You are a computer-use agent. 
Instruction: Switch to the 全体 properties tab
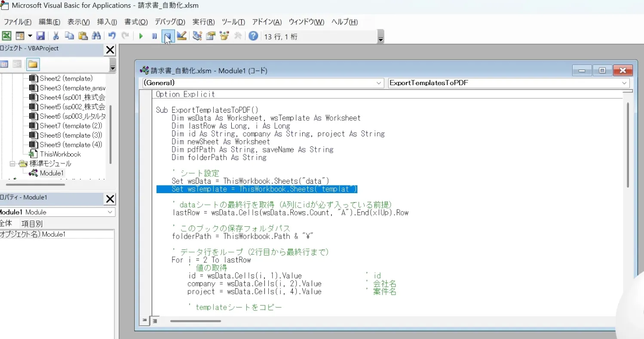click(x=6, y=223)
